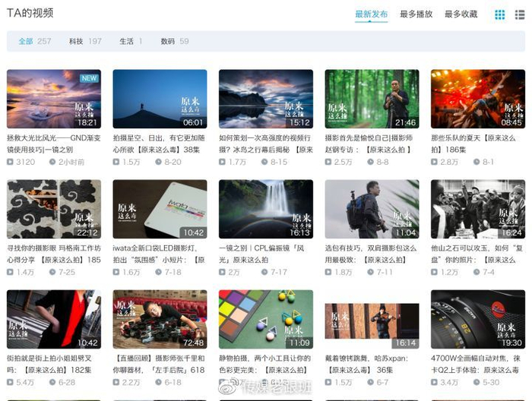
Task: Open the color checker 11:09 video thumbnail
Action: [x=265, y=319]
